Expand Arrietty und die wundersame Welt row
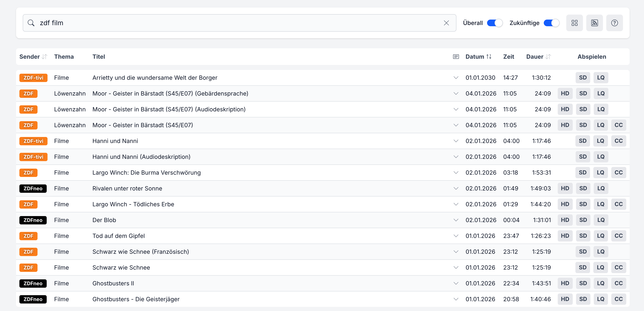 click(x=456, y=78)
